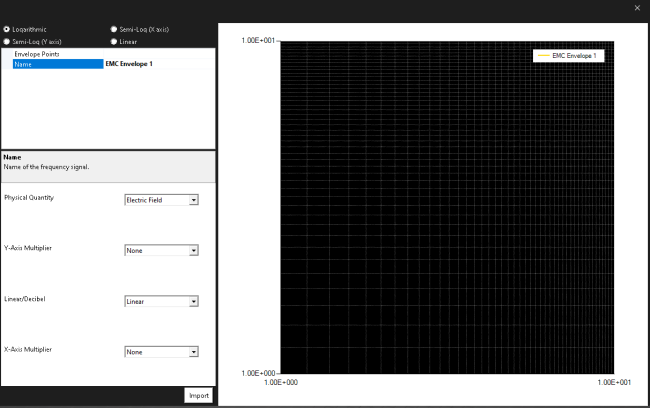Click the 1.00E+001 X-axis label
The height and width of the screenshot is (408, 650).
(x=614, y=382)
